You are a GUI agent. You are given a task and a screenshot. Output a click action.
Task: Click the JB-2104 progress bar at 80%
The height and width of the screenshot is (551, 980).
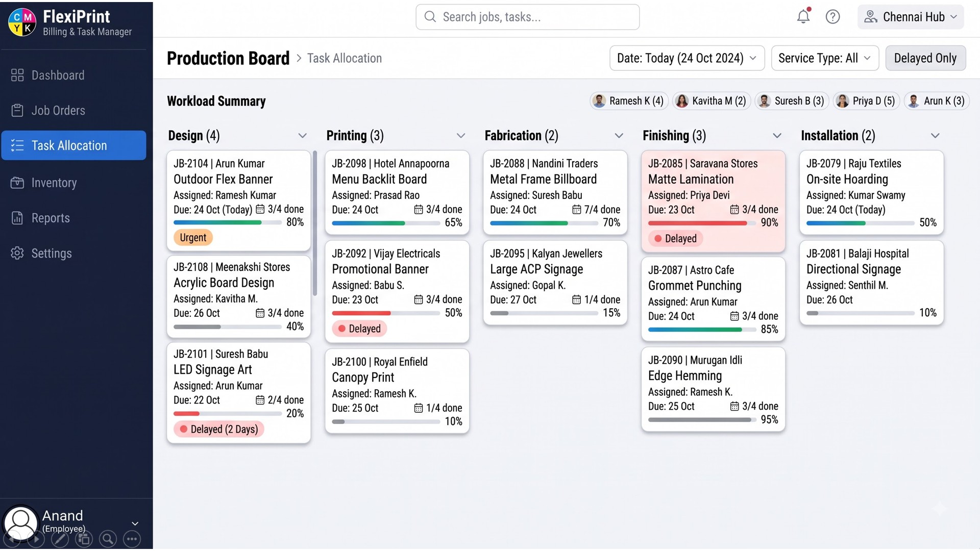(x=228, y=222)
